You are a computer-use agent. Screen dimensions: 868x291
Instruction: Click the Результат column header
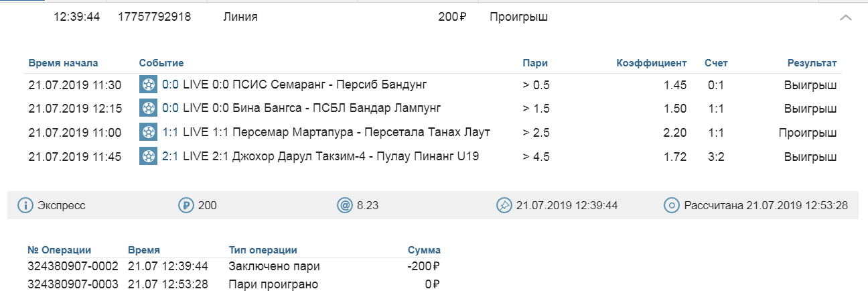[812, 63]
